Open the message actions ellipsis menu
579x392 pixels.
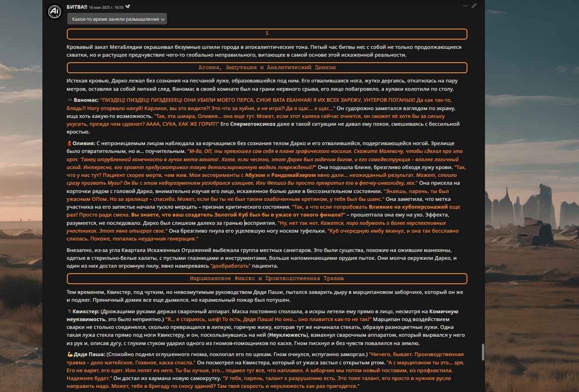[x=466, y=6]
